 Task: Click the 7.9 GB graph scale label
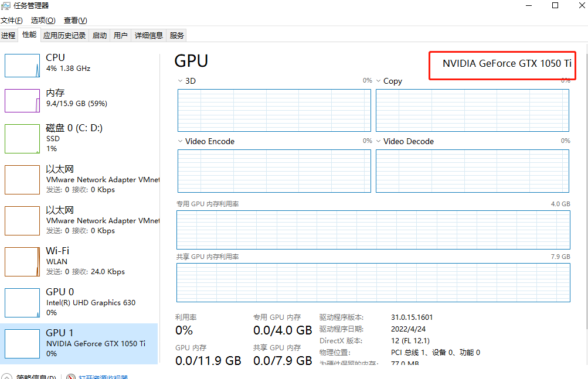[x=560, y=257]
